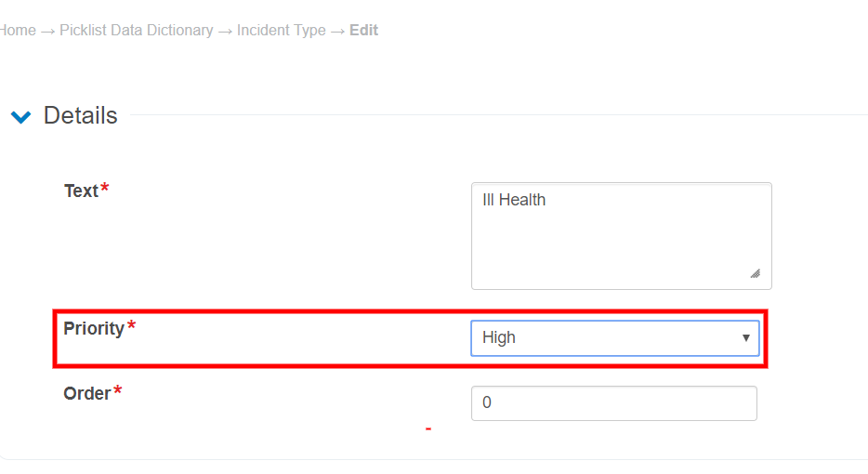Open Picklist Data Dictionary breadcrumb link

[x=137, y=31]
